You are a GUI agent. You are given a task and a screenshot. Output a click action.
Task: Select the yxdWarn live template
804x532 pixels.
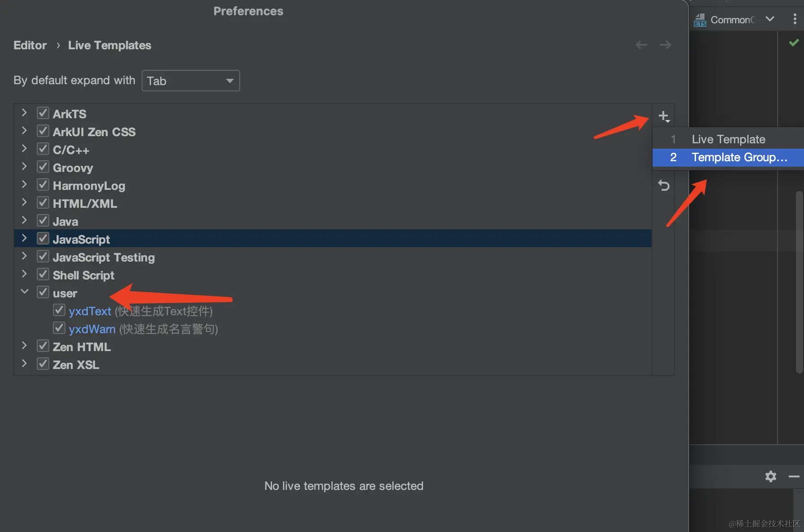pyautogui.click(x=92, y=329)
